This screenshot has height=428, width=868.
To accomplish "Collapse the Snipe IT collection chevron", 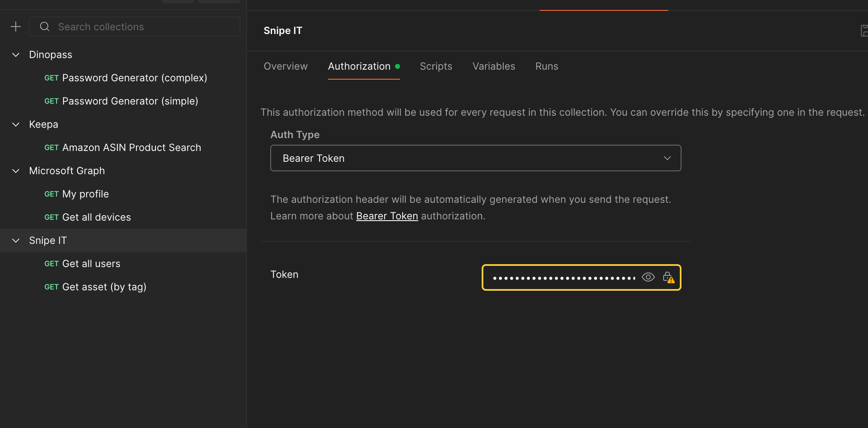I will click(16, 241).
